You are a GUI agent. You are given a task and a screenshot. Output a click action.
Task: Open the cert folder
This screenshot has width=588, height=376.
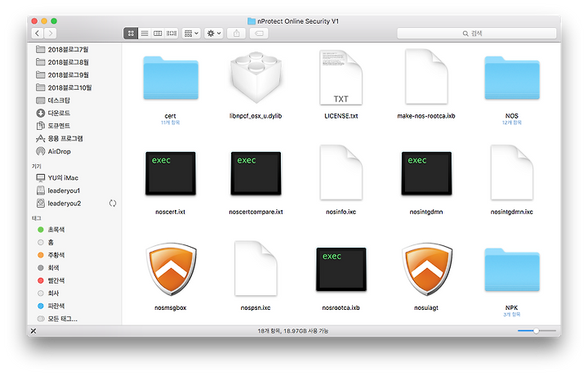pos(171,78)
